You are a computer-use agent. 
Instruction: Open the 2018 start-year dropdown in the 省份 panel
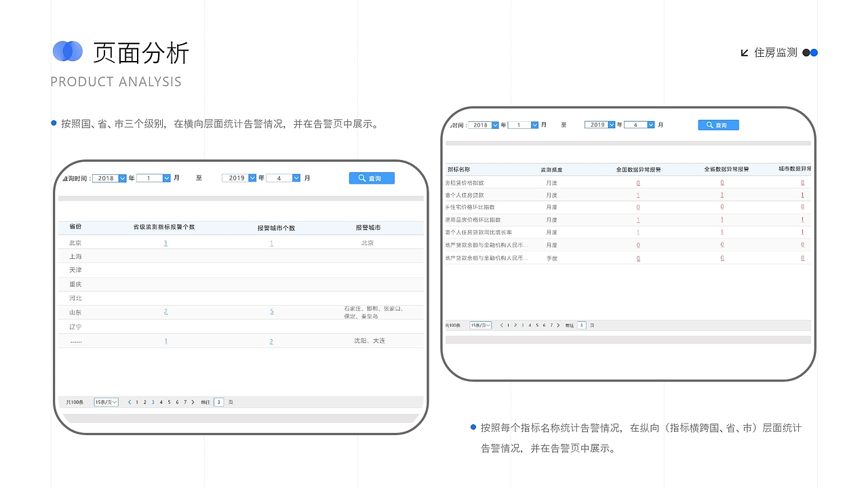(109, 178)
